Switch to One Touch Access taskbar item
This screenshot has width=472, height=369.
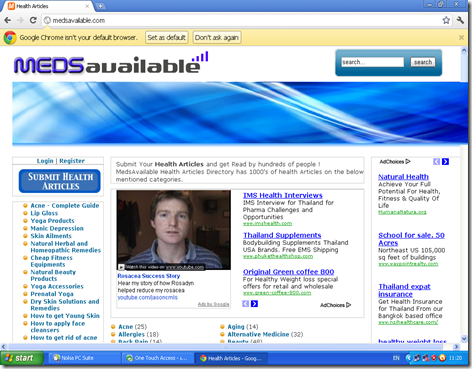click(x=157, y=358)
